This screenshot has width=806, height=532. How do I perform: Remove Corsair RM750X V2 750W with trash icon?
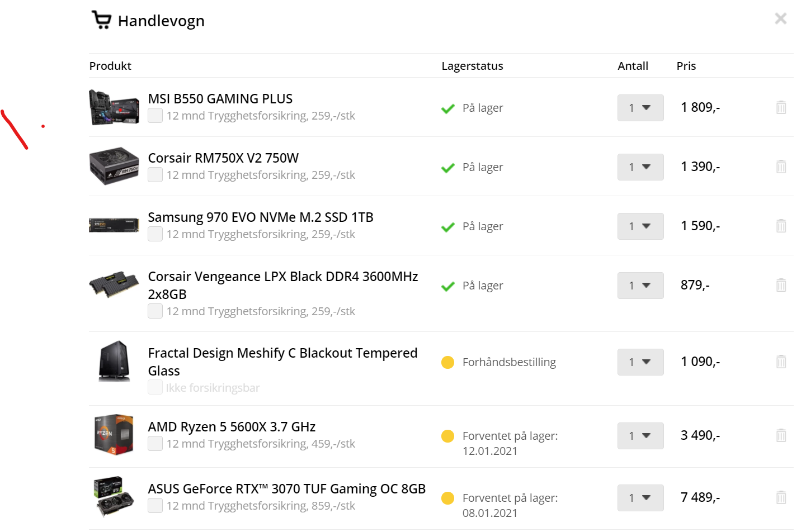coord(781,167)
